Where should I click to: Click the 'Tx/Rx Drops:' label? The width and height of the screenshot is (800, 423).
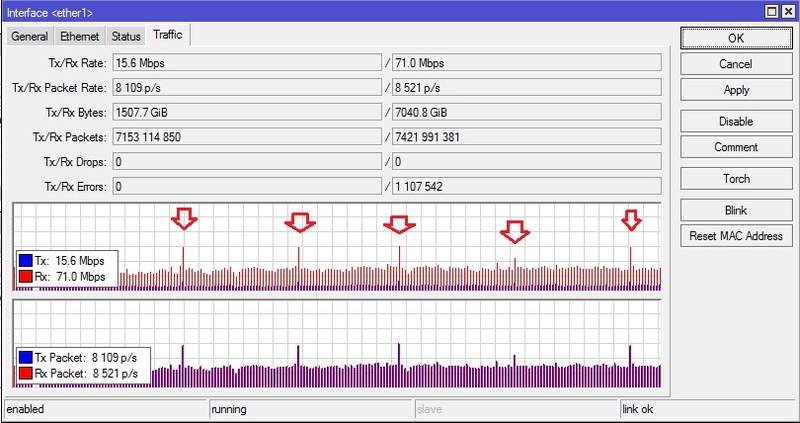(x=75, y=162)
